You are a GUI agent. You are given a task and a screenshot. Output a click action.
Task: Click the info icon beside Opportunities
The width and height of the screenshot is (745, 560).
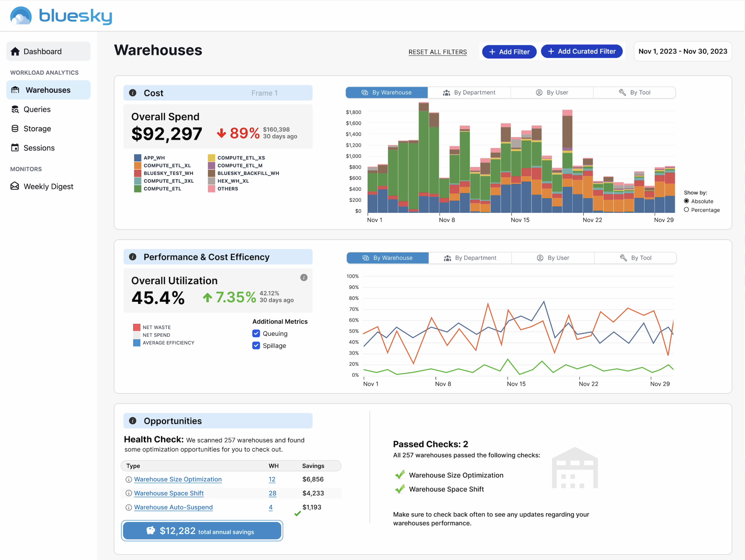click(133, 421)
